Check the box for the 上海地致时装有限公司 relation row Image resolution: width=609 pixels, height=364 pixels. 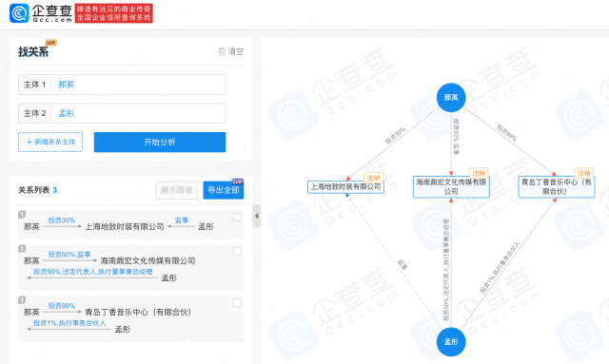(x=237, y=218)
